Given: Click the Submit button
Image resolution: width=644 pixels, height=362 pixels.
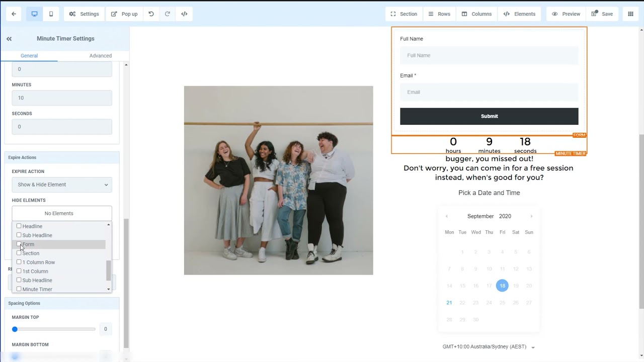Looking at the screenshot, I should point(489,116).
